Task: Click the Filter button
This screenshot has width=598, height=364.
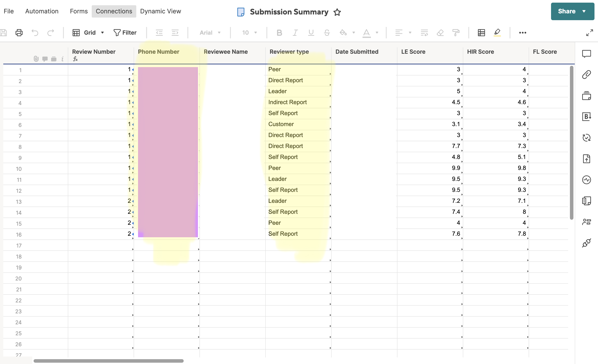Action: tap(125, 32)
